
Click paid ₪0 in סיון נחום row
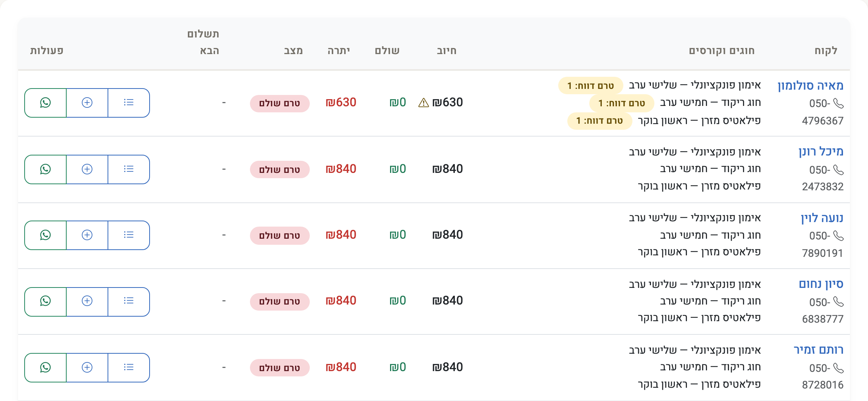[398, 301]
